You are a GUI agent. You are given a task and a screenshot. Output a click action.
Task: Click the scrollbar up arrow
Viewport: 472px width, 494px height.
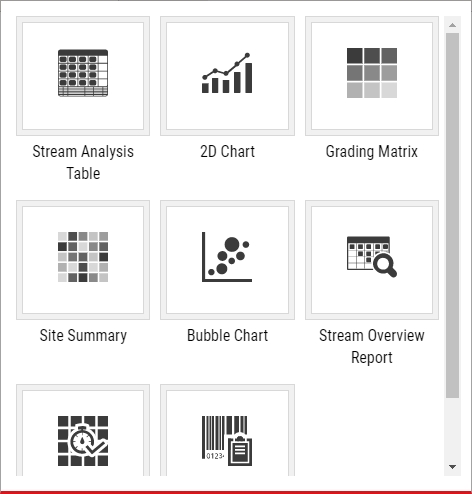452,25
